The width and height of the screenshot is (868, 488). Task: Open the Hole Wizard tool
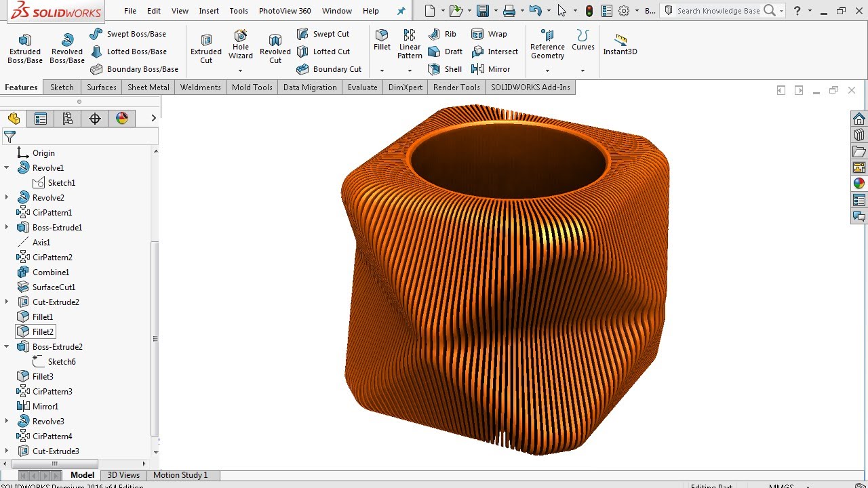(x=241, y=45)
